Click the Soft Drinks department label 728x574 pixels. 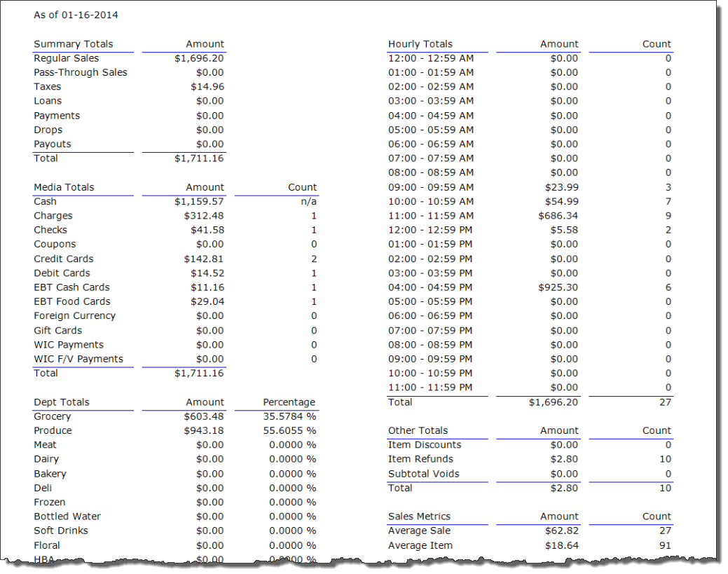point(61,531)
